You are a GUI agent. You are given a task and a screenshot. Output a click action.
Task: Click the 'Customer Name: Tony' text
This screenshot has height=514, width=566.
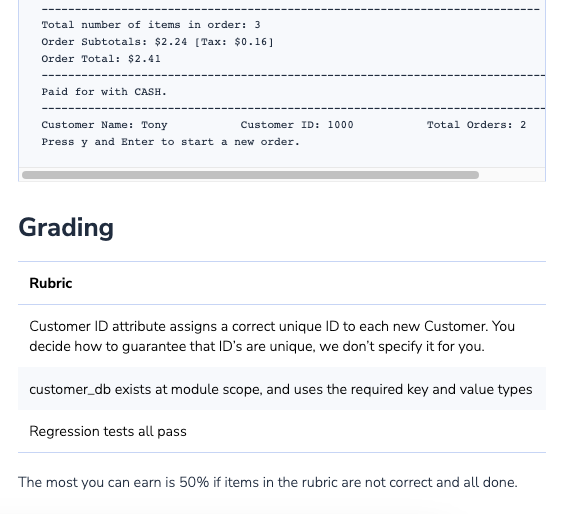(104, 125)
